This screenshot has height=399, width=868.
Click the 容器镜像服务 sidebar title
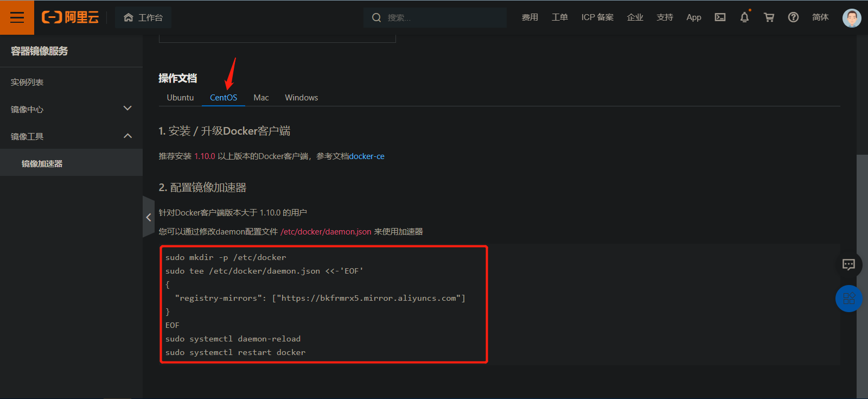click(x=40, y=51)
